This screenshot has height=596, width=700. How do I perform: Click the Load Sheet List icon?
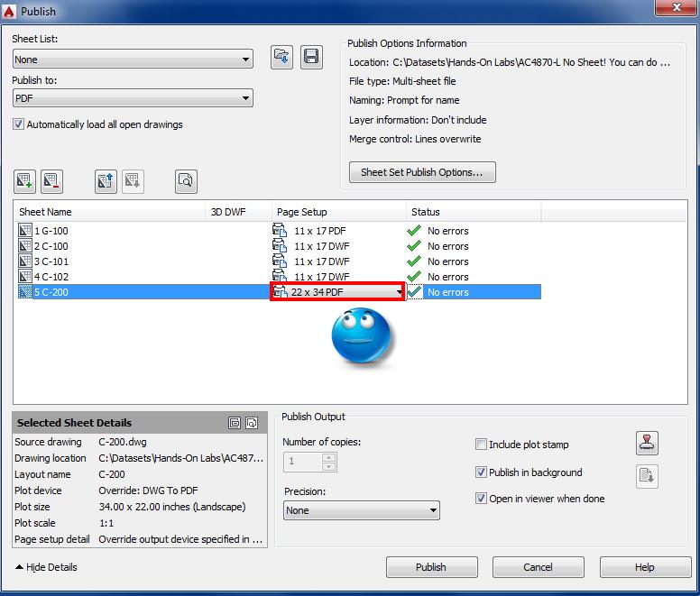pos(282,57)
